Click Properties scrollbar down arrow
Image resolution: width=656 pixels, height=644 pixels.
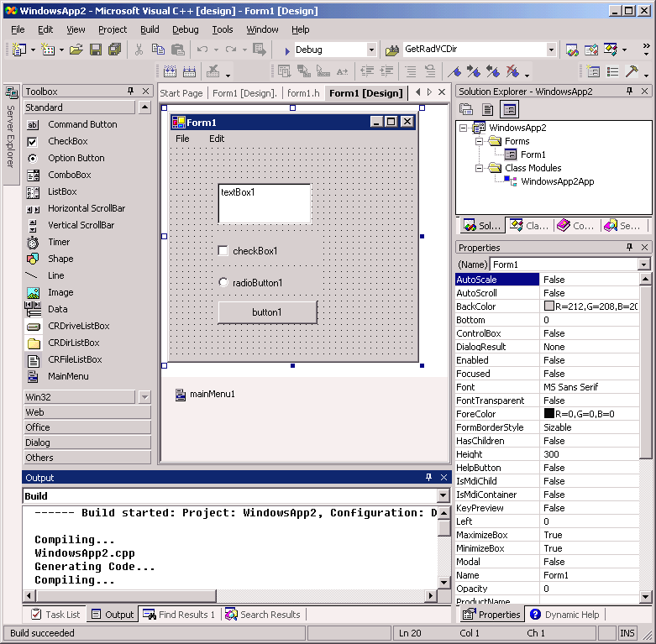645,597
